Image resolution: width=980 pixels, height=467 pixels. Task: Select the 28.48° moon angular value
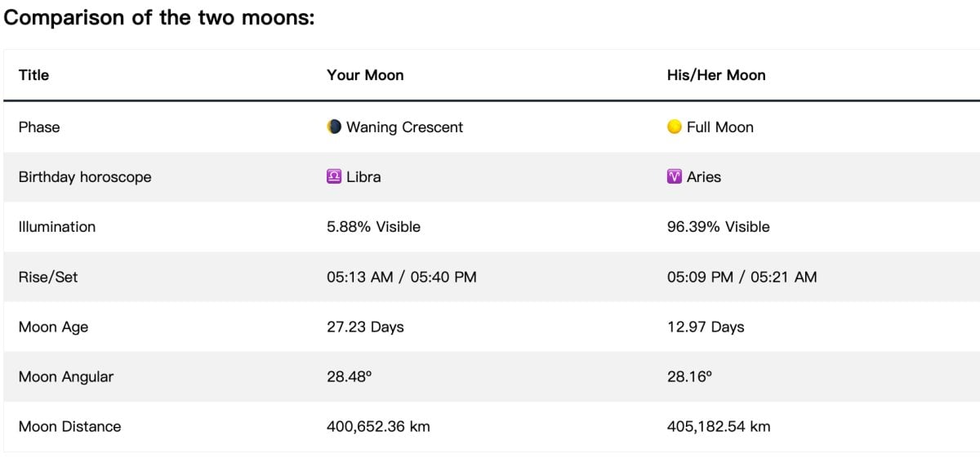coord(350,376)
